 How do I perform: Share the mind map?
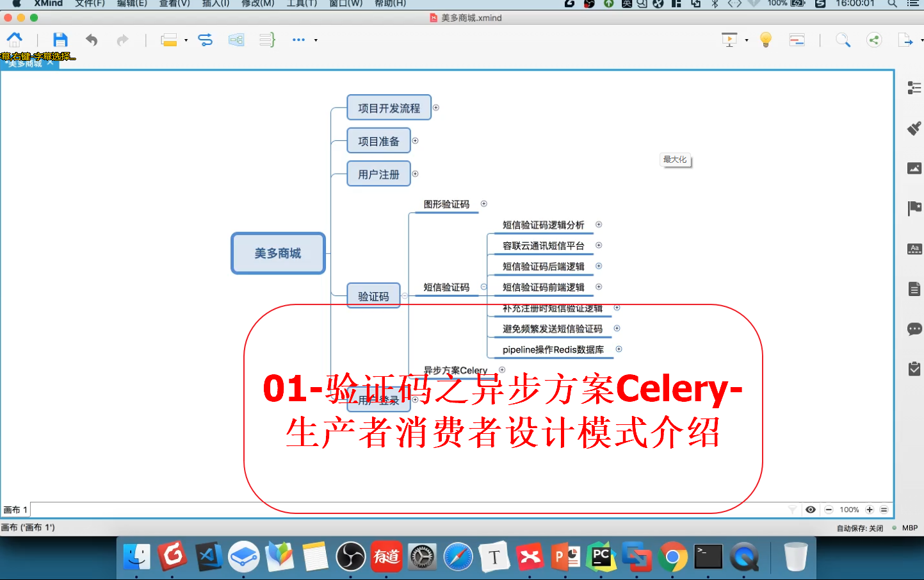[x=874, y=40]
